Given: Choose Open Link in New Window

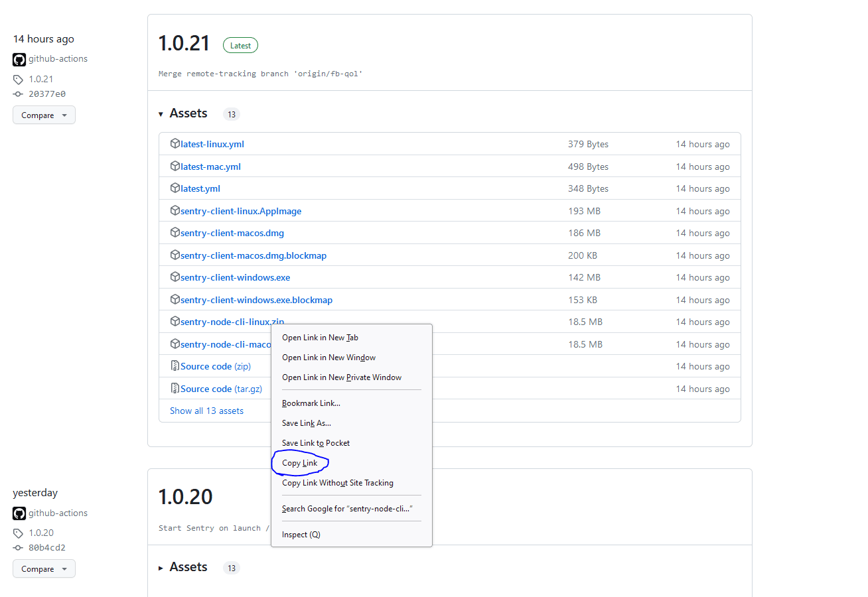Looking at the screenshot, I should pyautogui.click(x=352, y=358).
